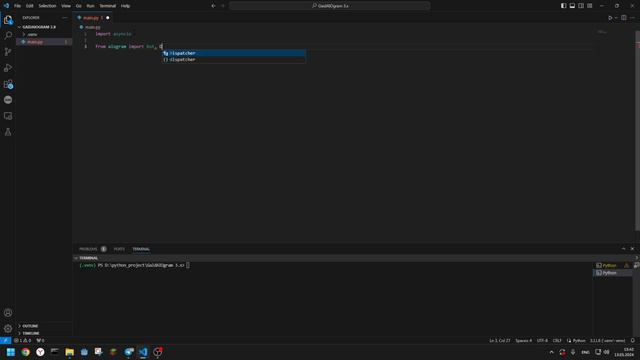
Task: Open the Go menu
Action: click(x=78, y=6)
